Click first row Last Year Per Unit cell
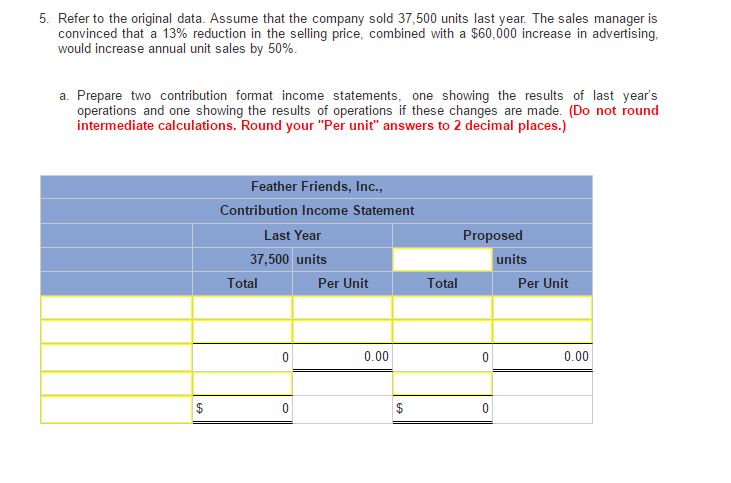 click(342, 307)
